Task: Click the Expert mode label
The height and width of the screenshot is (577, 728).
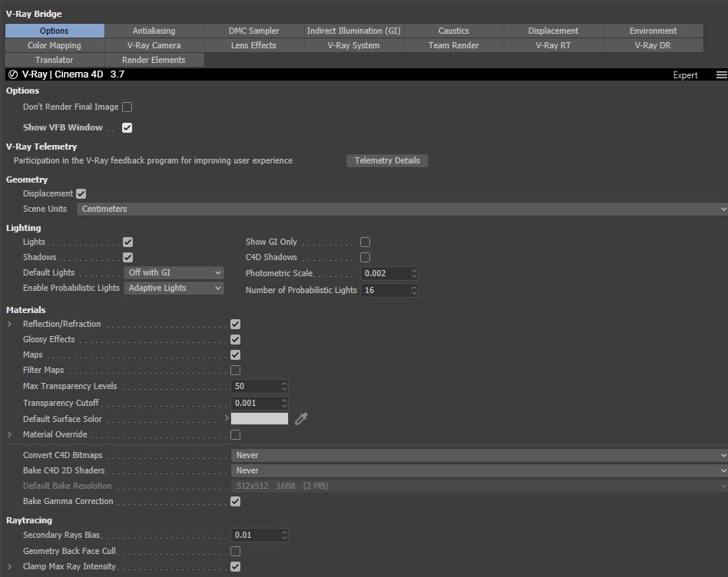Action: (685, 75)
